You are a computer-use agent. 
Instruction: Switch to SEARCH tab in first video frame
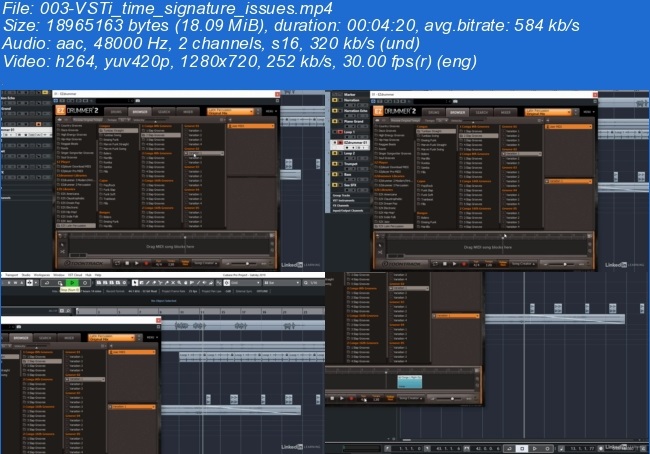[164, 112]
